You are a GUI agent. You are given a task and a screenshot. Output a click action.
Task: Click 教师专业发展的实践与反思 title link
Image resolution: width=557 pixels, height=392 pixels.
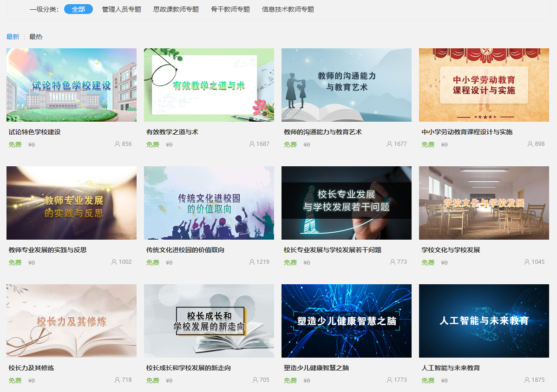click(47, 250)
